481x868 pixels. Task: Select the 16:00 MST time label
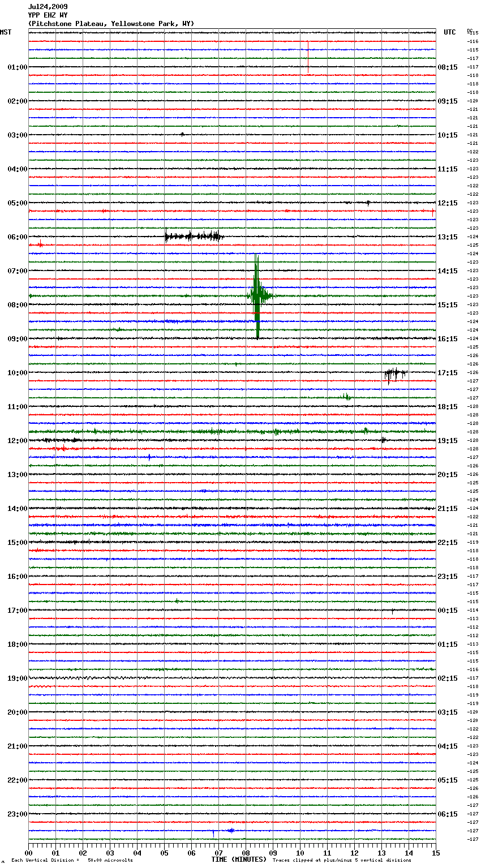(18, 577)
